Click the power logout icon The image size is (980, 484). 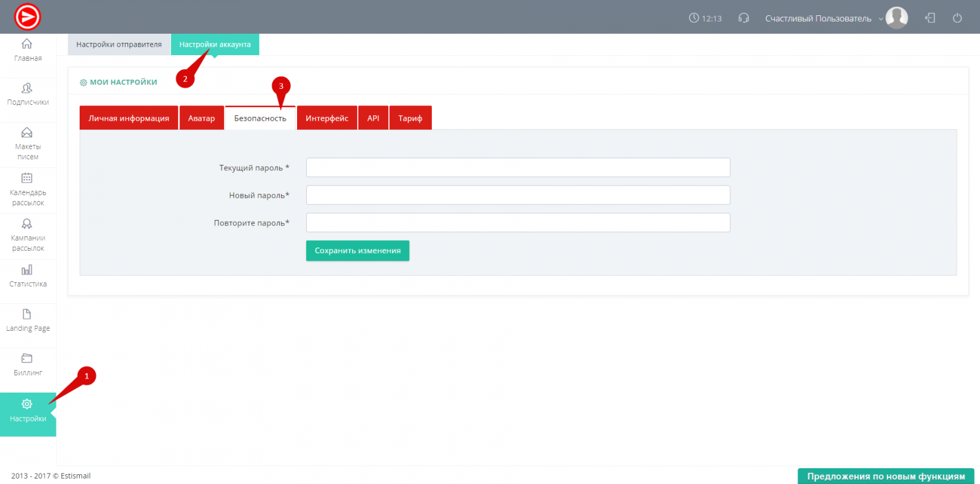(x=957, y=18)
